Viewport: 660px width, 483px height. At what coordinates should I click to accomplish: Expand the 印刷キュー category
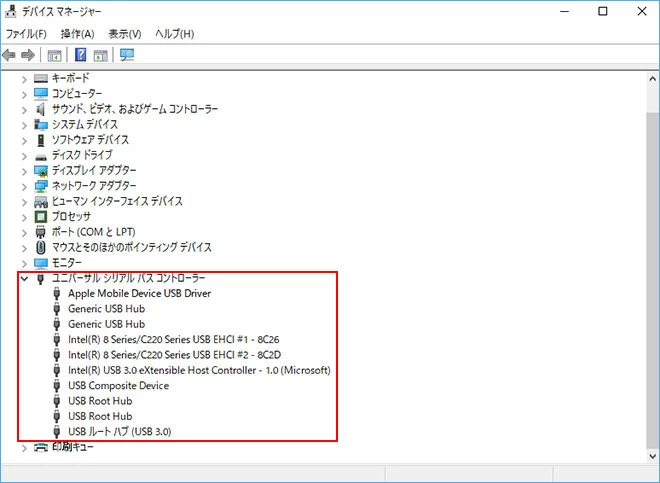(x=24, y=447)
